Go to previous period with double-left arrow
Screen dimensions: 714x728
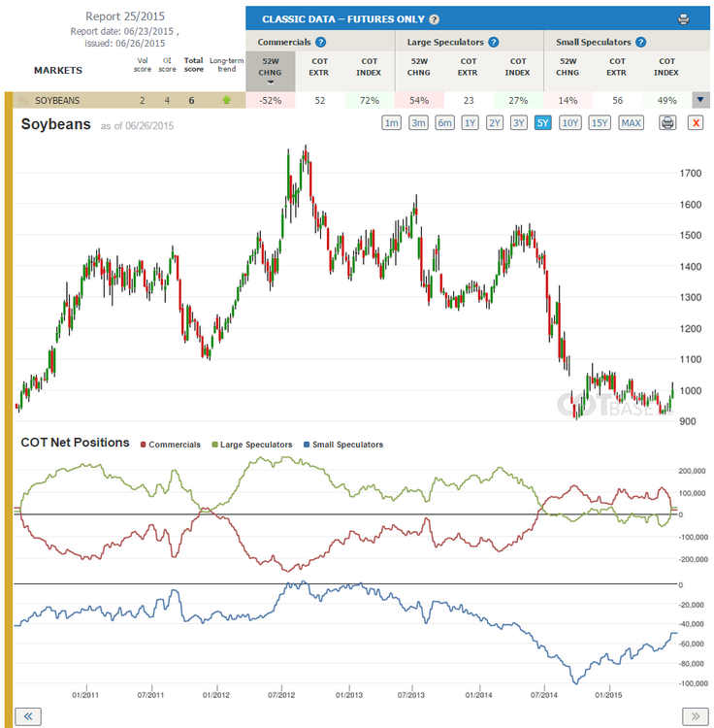[28, 716]
